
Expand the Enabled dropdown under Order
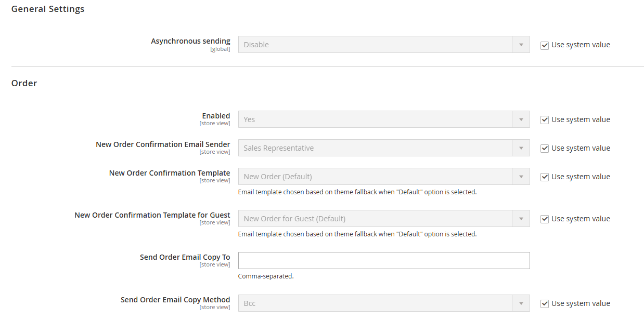384,119
